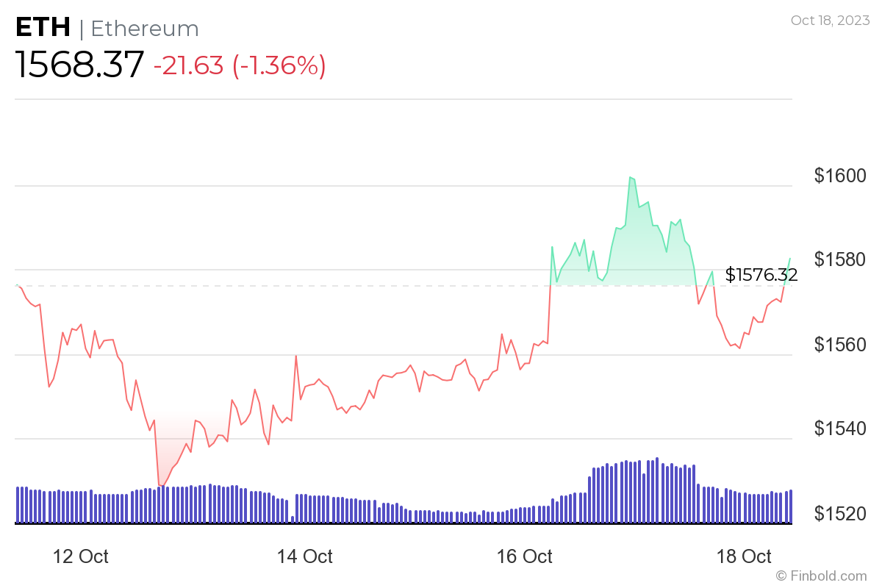This screenshot has height=588, width=882.
Task: Click the tallest purple volume bars
Action: tap(656, 459)
